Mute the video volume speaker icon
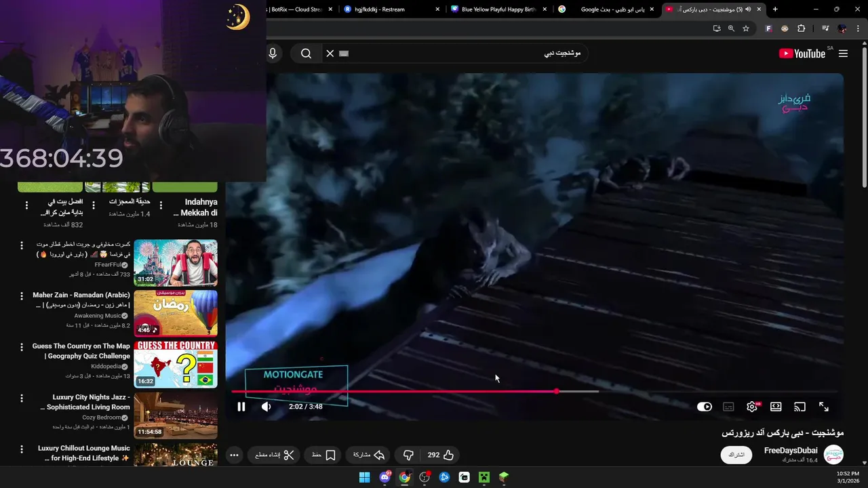The width and height of the screenshot is (868, 488). 266,407
